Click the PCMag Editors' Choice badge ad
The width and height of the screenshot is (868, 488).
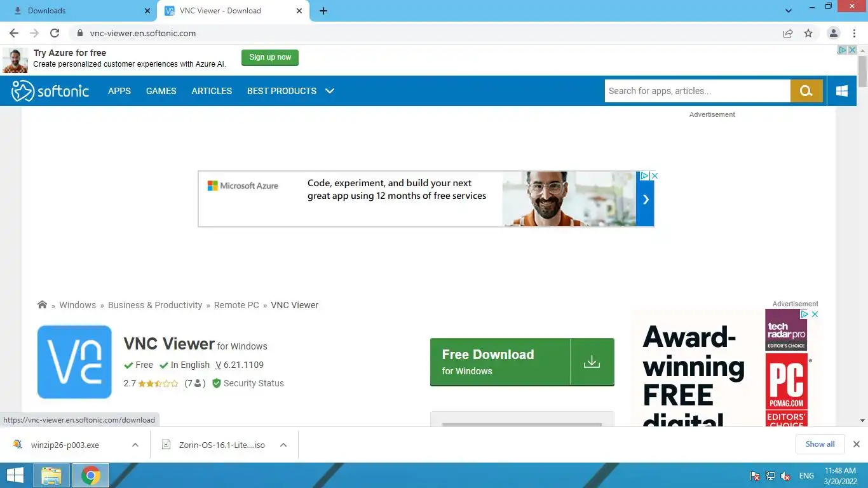[x=786, y=390]
